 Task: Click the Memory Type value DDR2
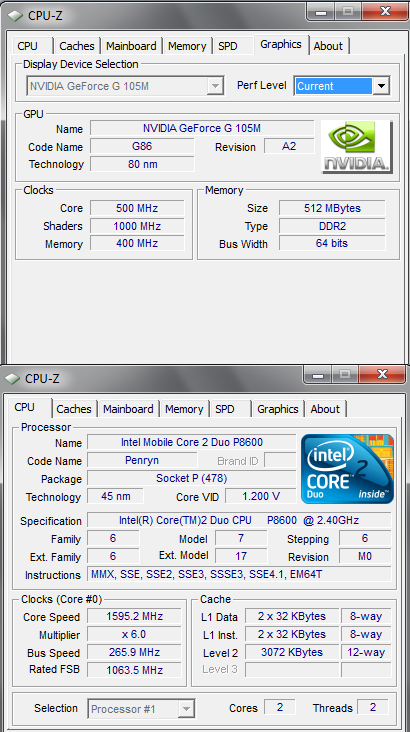pyautogui.click(x=332, y=226)
